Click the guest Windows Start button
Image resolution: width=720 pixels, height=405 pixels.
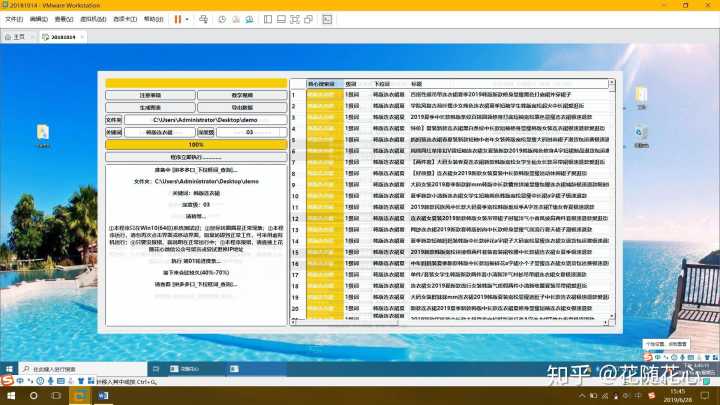pos(9,369)
